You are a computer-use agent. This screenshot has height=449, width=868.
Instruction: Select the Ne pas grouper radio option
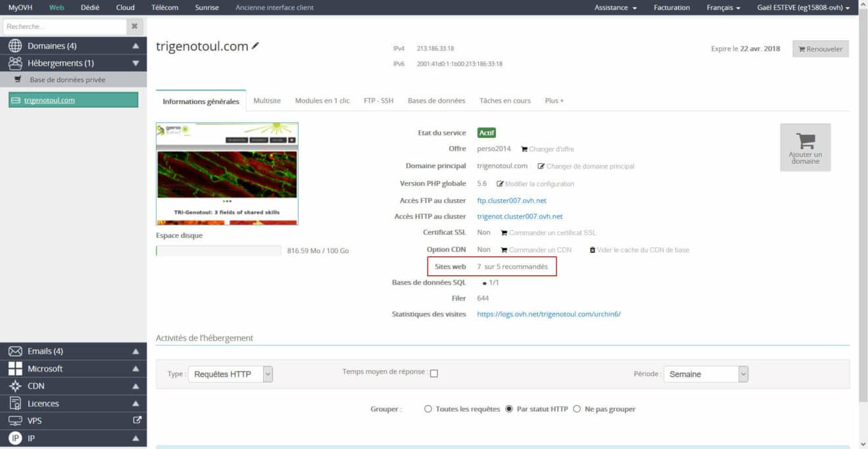(577, 409)
